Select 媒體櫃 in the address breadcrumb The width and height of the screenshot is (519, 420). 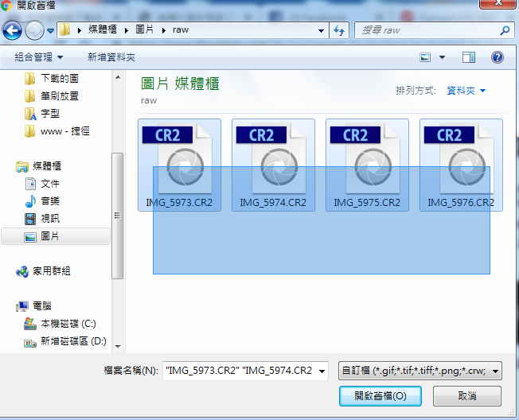point(103,29)
